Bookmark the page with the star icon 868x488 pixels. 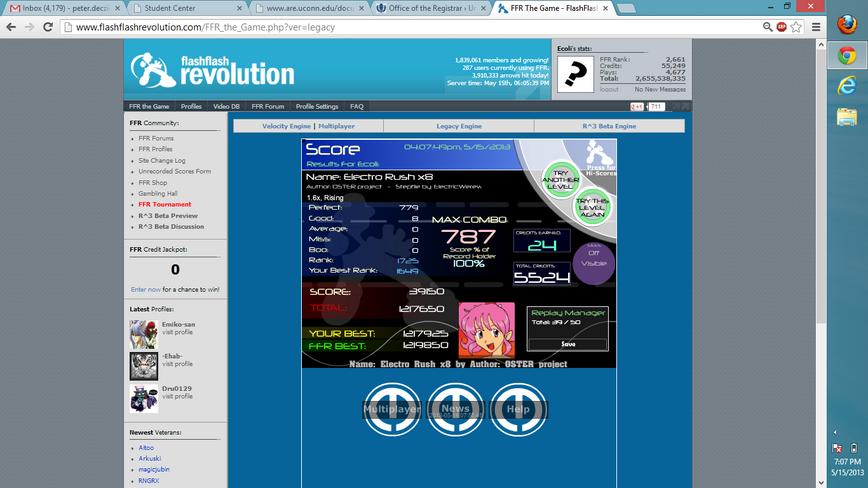[x=796, y=27]
